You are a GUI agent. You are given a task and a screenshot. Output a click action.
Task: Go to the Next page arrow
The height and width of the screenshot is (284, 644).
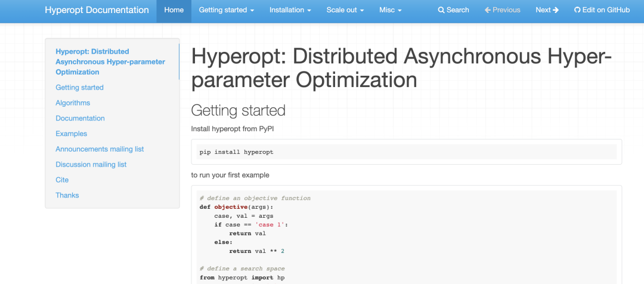[x=547, y=10]
